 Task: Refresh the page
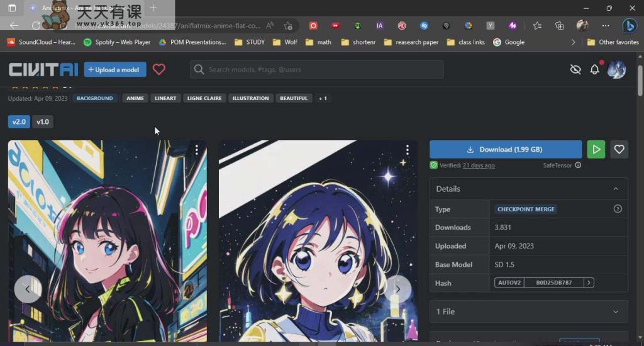click(36, 25)
